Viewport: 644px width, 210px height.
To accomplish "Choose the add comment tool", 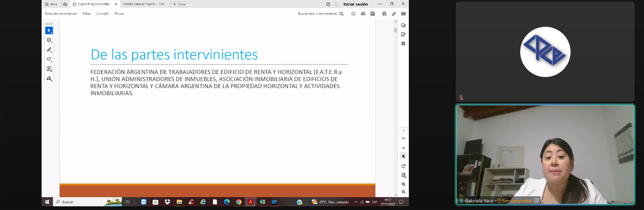I will click(49, 40).
